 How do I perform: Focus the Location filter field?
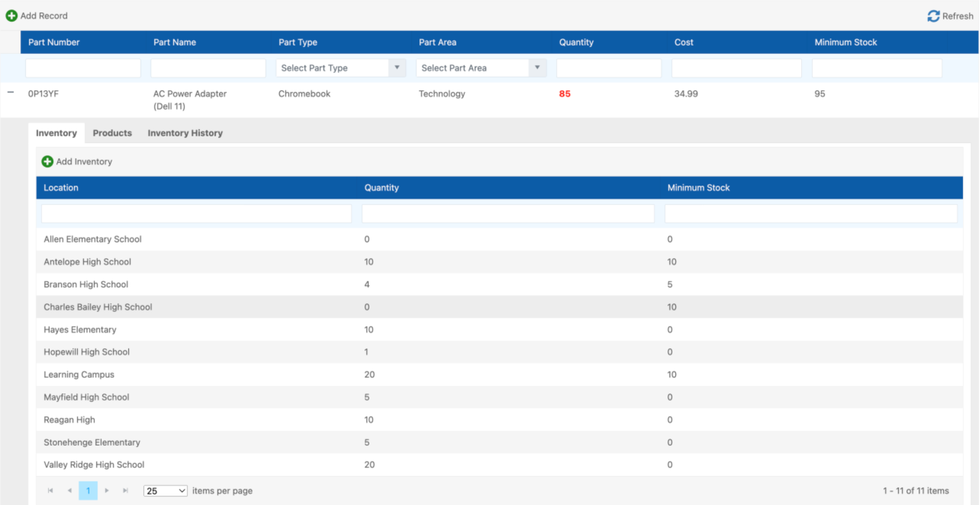pyautogui.click(x=196, y=213)
